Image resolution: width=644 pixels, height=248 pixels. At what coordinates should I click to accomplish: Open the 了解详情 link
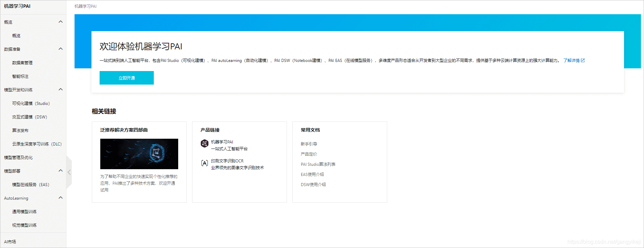[x=572, y=61]
